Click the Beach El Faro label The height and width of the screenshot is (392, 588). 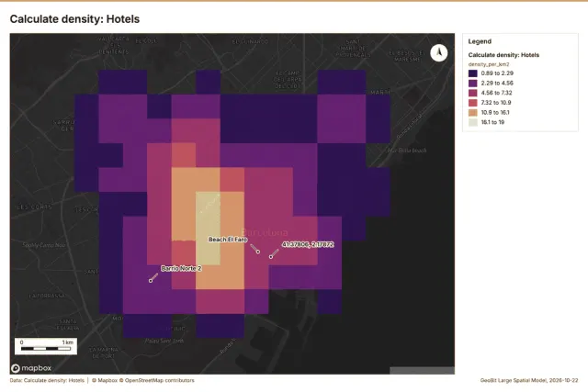[x=228, y=240]
